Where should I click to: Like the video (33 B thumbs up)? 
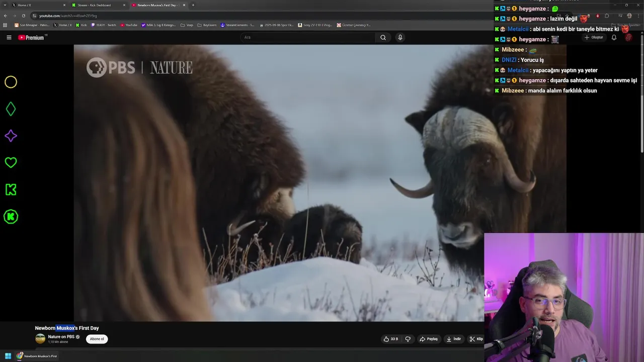click(x=391, y=339)
